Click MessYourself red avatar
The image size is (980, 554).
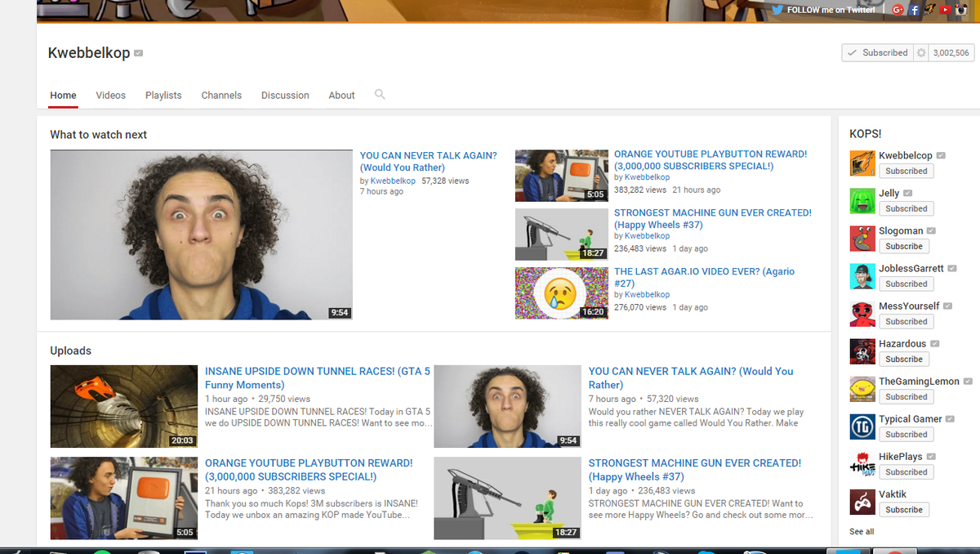862,314
